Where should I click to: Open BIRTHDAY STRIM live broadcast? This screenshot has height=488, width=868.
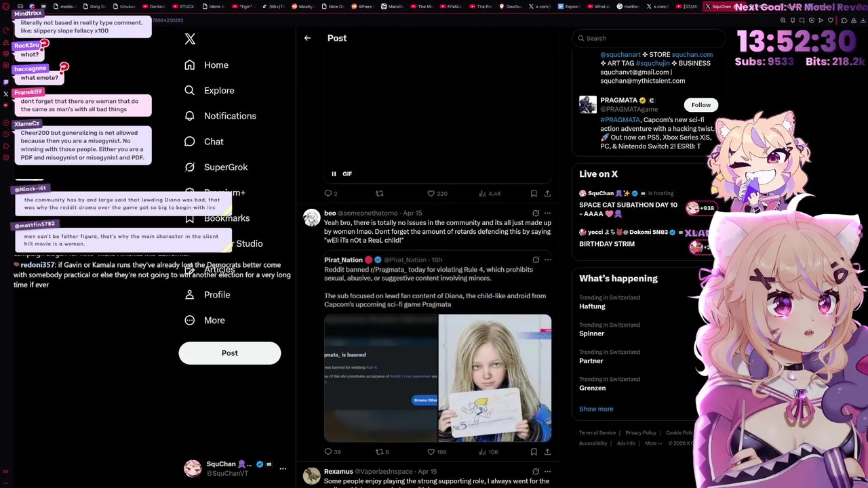tap(607, 244)
